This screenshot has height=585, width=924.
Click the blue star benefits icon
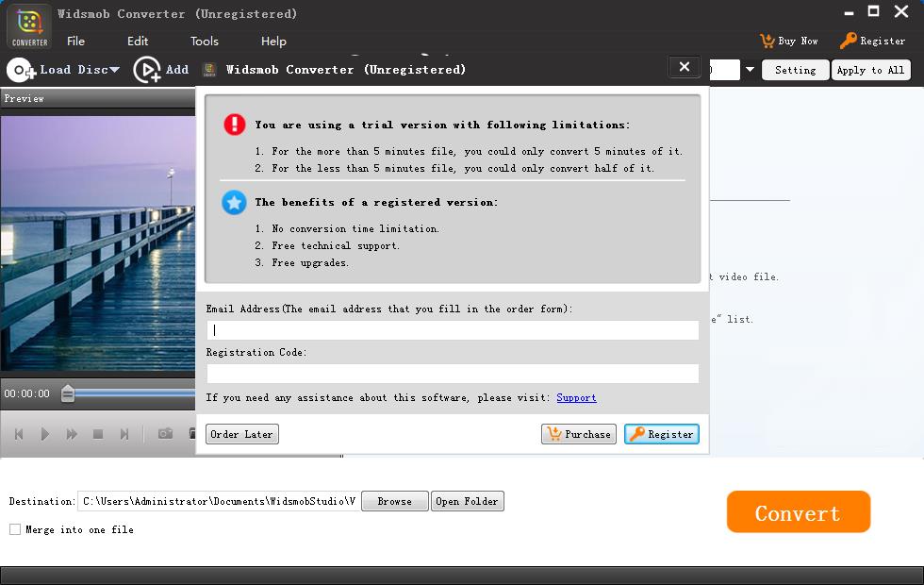pos(234,202)
